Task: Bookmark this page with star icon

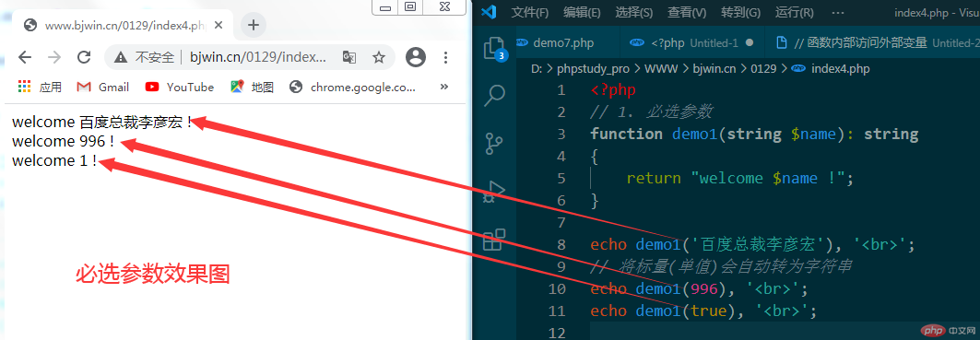Action: click(379, 57)
